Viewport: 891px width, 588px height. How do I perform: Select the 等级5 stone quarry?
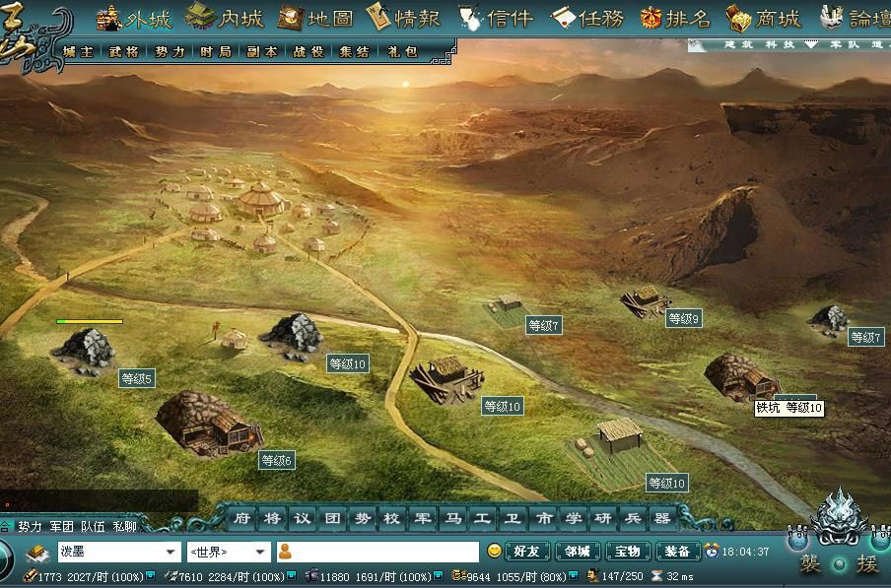click(x=87, y=352)
